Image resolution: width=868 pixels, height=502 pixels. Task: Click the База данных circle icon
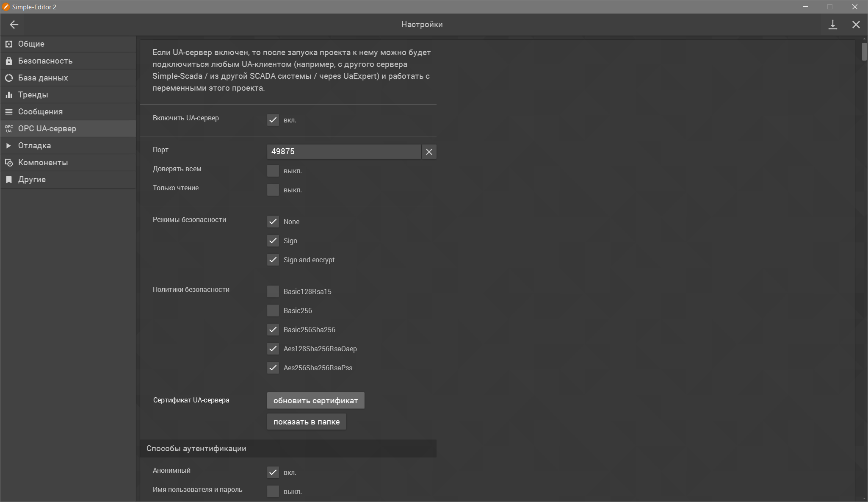click(x=9, y=78)
